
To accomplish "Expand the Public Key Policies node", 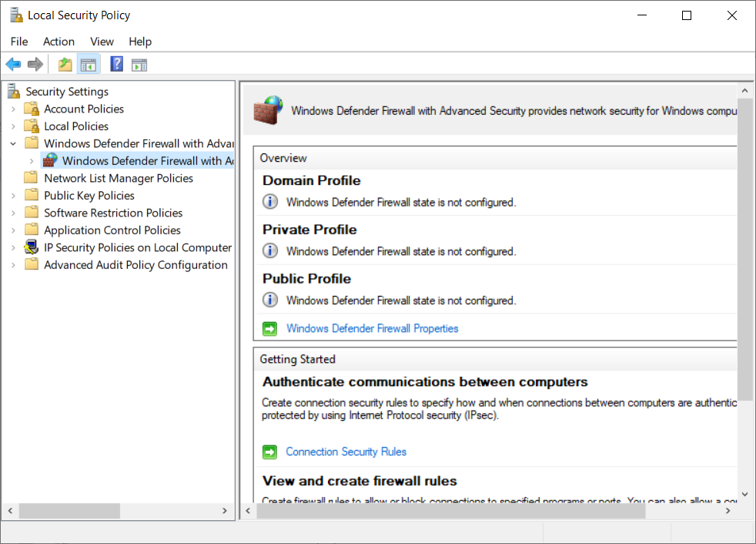I will coord(14,196).
